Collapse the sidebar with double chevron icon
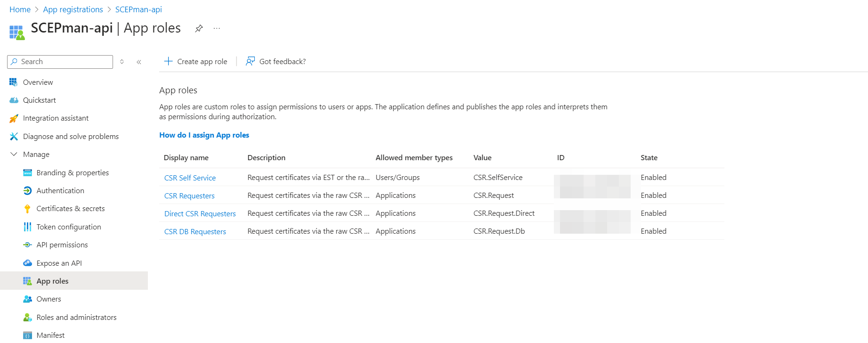The width and height of the screenshot is (868, 343). pos(139,62)
